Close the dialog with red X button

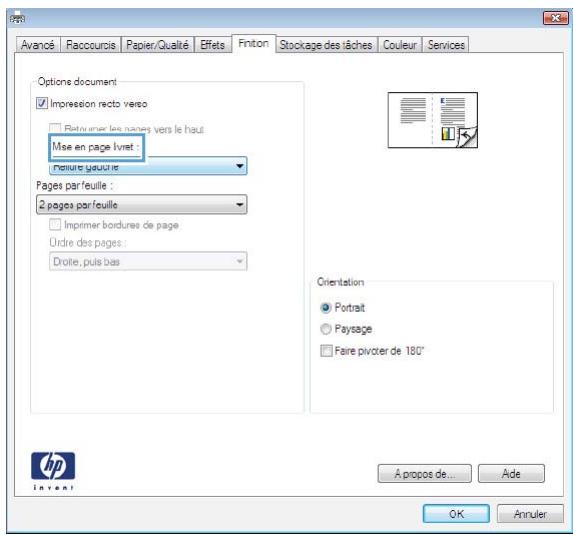555,18
